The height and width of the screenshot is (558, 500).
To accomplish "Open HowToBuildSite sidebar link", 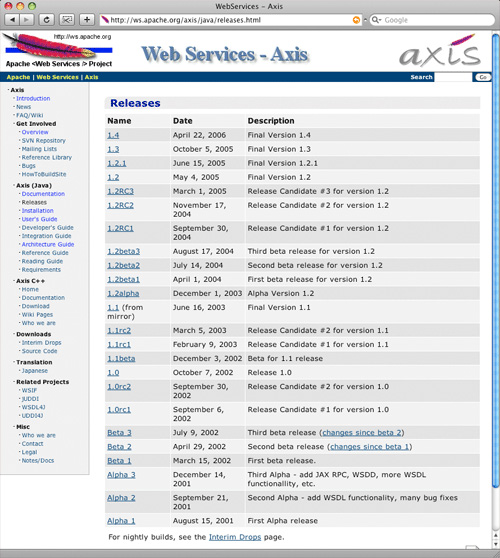I will tap(44, 174).
